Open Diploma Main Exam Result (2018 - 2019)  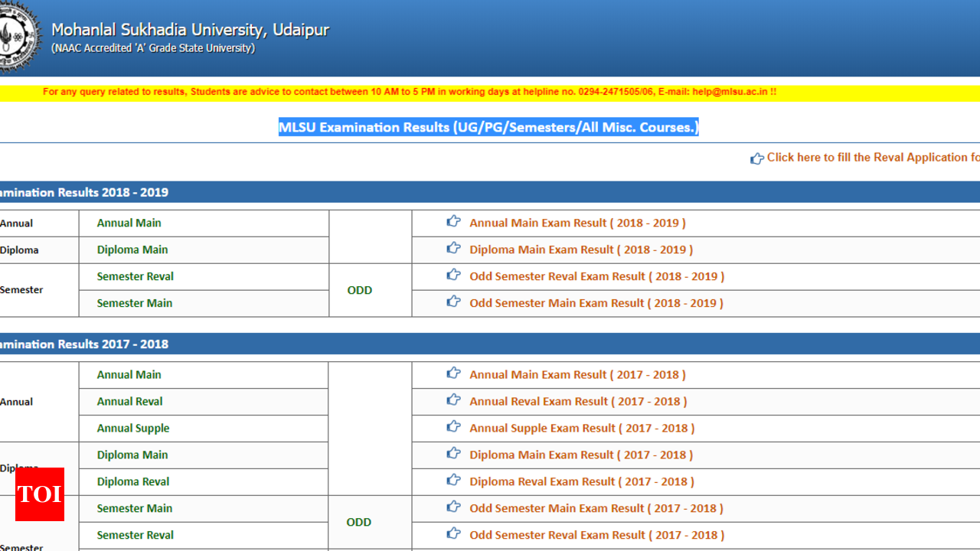coord(581,249)
